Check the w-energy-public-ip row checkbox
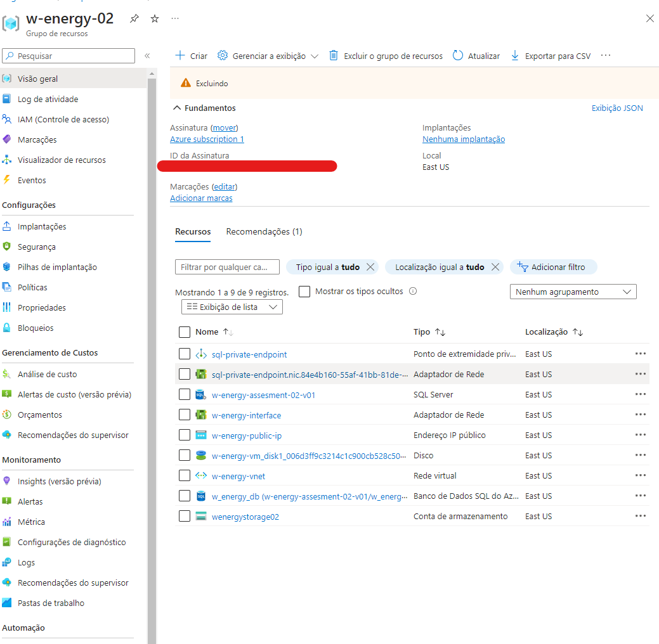This screenshot has width=659, height=644. (185, 435)
